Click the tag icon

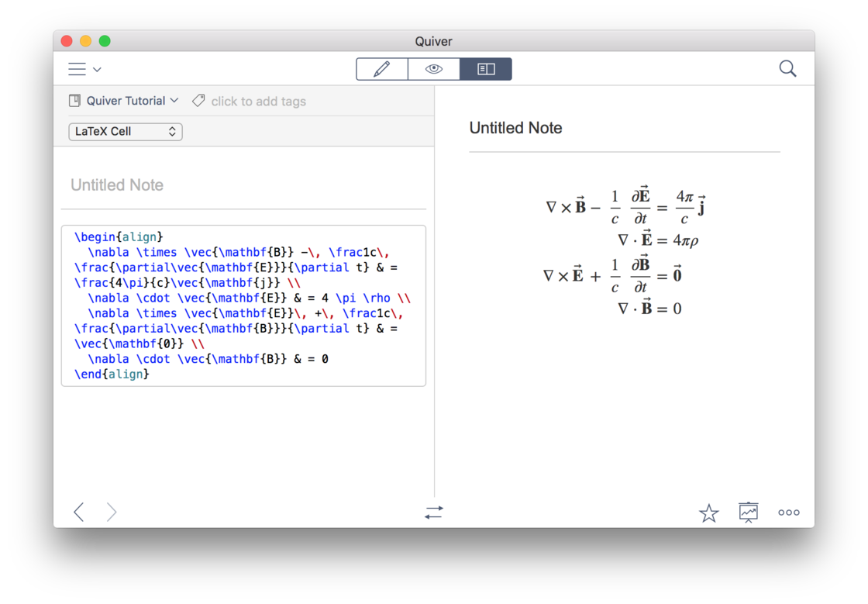pos(198,101)
